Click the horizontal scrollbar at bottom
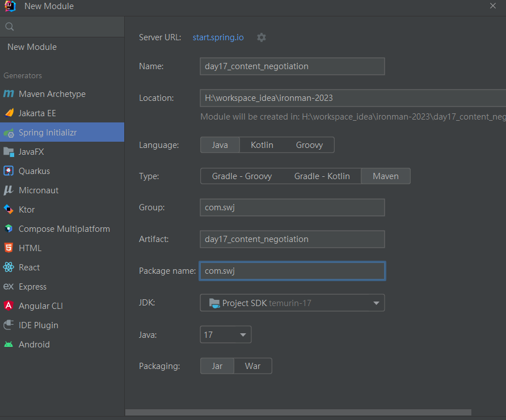This screenshot has width=506, height=420. pos(298,413)
